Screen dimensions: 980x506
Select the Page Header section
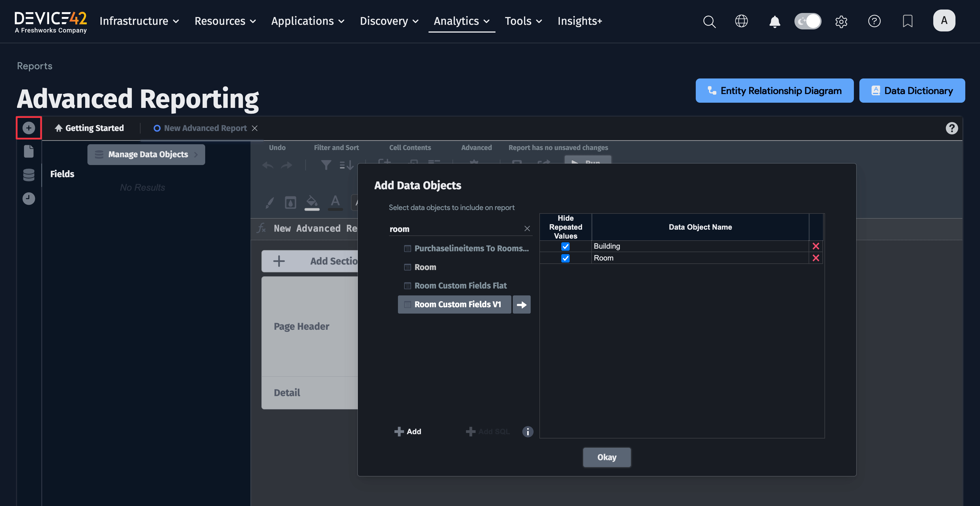coord(309,327)
